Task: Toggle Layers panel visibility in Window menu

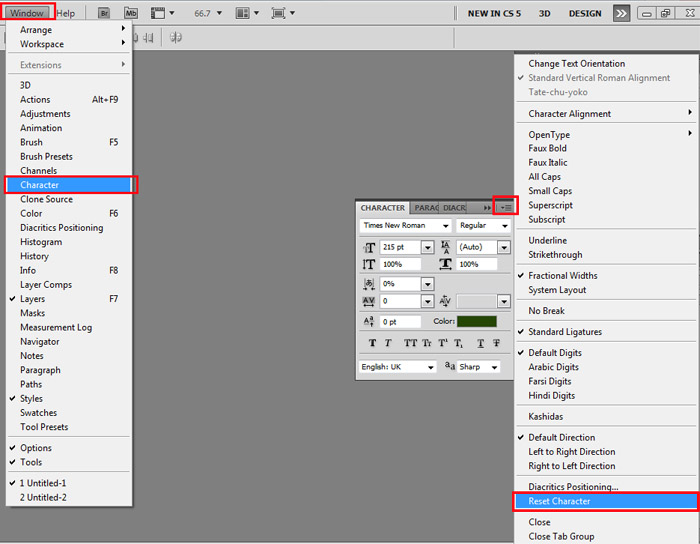Action: [x=32, y=299]
